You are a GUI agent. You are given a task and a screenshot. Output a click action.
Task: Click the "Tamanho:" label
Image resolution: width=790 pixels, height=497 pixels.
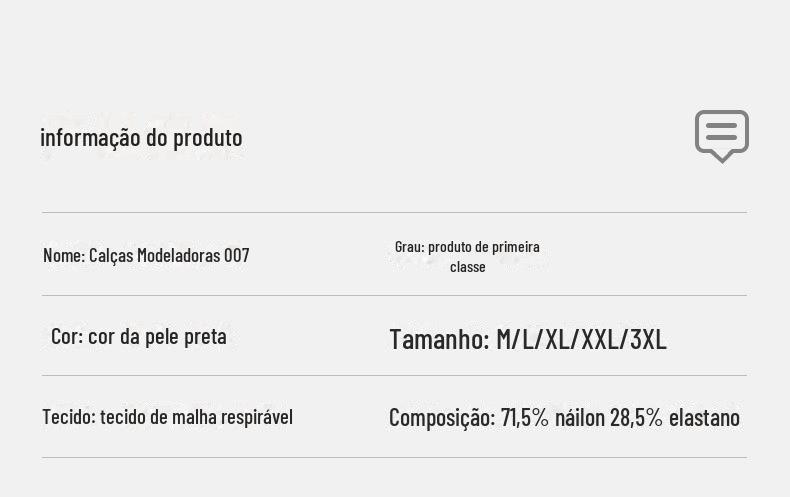tap(439, 339)
